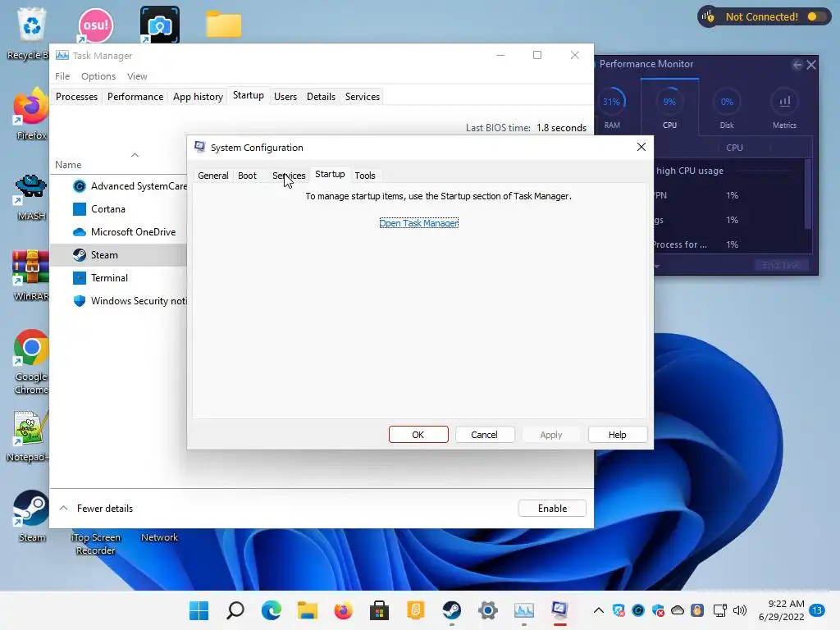Click the Open Task Manager link
Screen dimensions: 840x630
[x=419, y=223]
